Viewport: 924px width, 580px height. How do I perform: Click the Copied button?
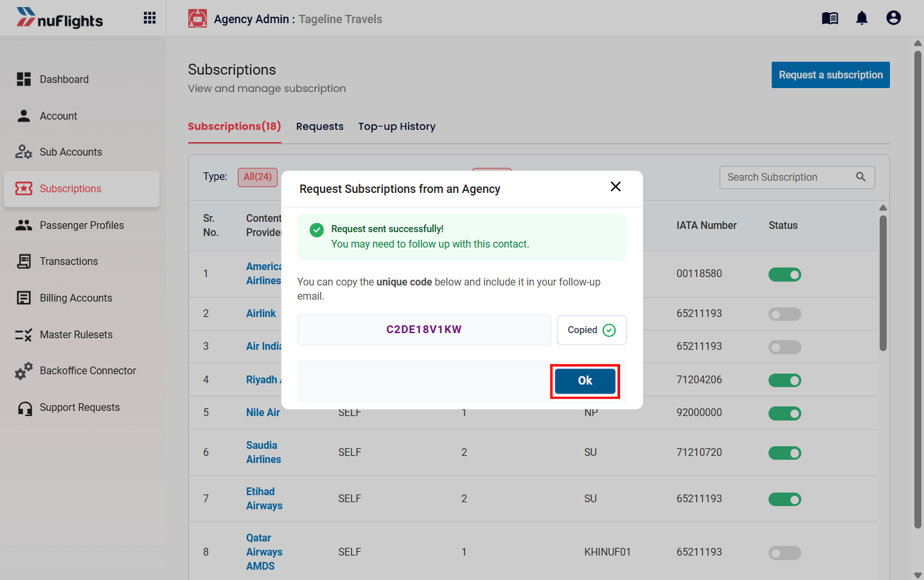pos(592,330)
